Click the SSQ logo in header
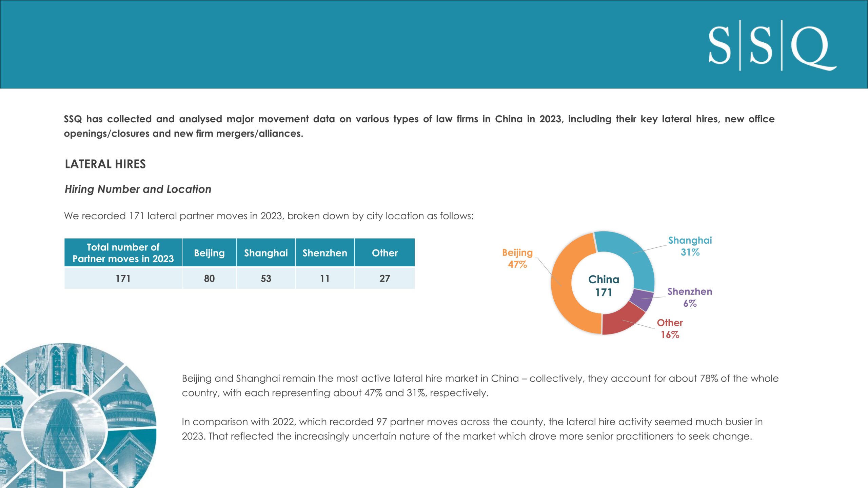Screen dimensions: 868x488 click(772, 45)
